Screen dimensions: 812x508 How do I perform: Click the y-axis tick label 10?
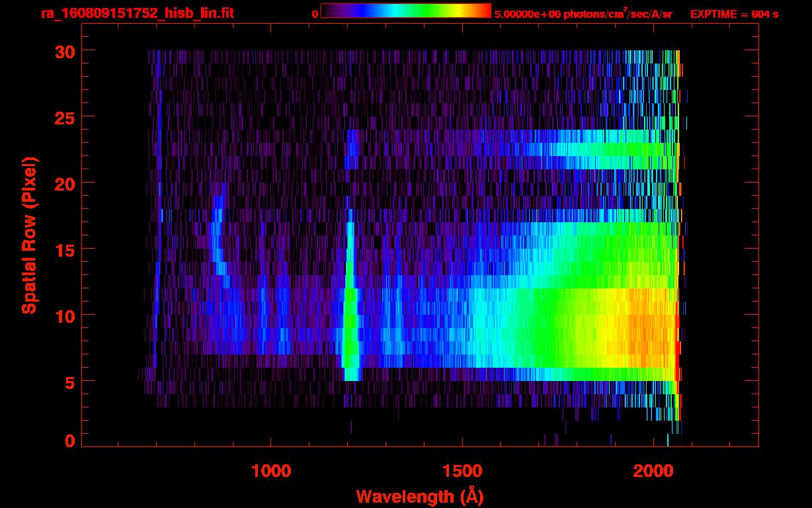click(x=65, y=316)
